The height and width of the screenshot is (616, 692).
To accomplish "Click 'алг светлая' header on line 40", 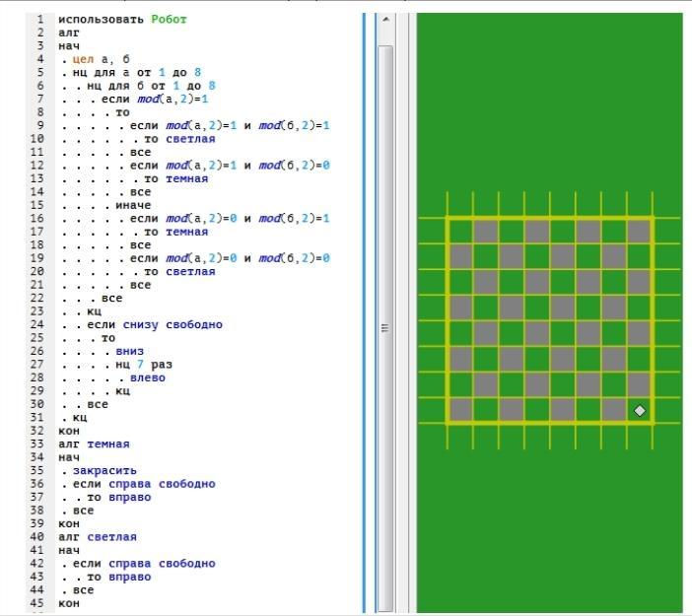I will (97, 537).
